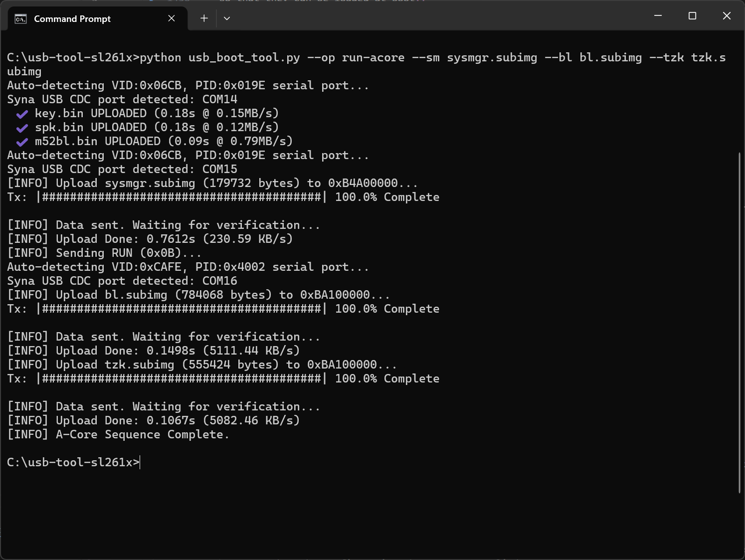Click the blinking cursor at the prompt
This screenshot has width=745, height=560.
click(140, 462)
